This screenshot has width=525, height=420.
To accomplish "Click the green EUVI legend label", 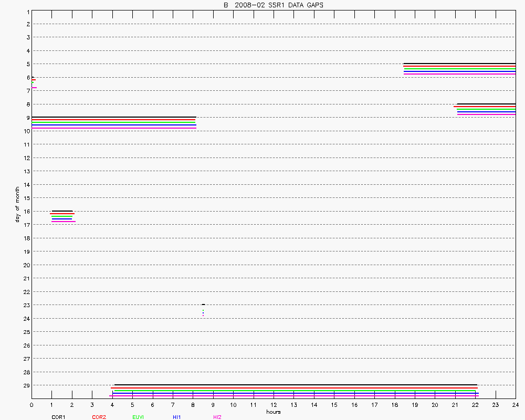I will [x=138, y=417].
